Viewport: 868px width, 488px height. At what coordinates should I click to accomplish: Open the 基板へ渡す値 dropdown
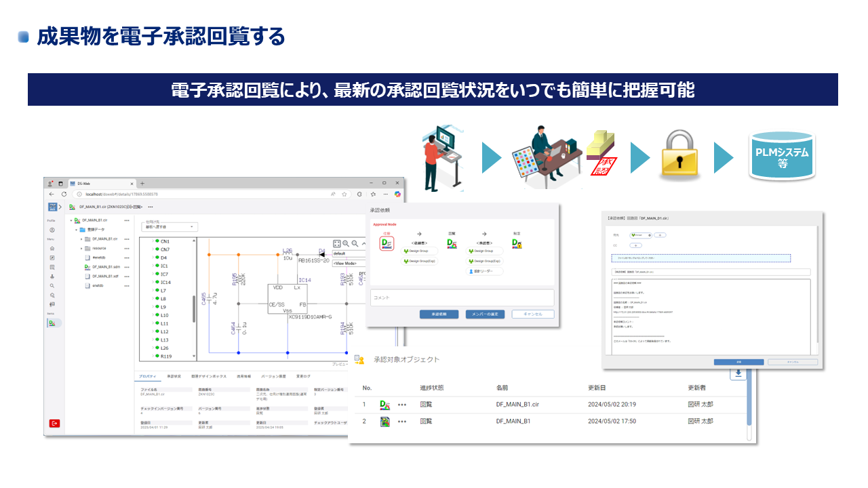(170, 226)
